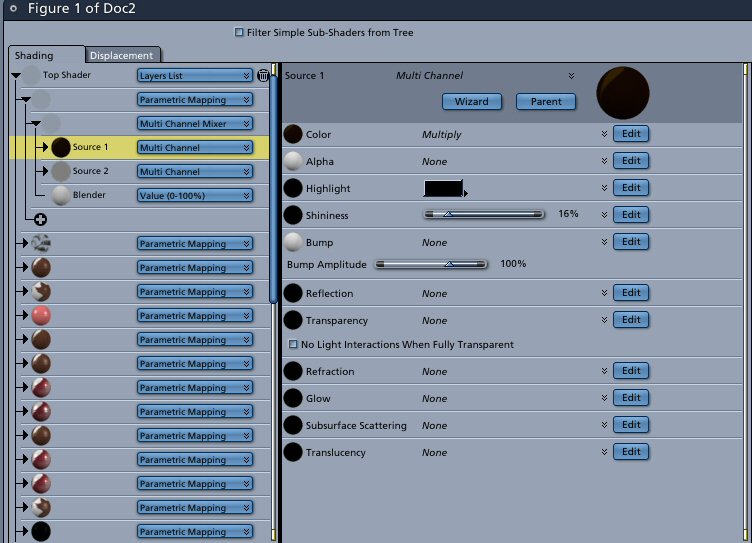Image resolution: width=752 pixels, height=543 pixels.
Task: Expand the Source 2 tree node
Action: pyautogui.click(x=44, y=171)
